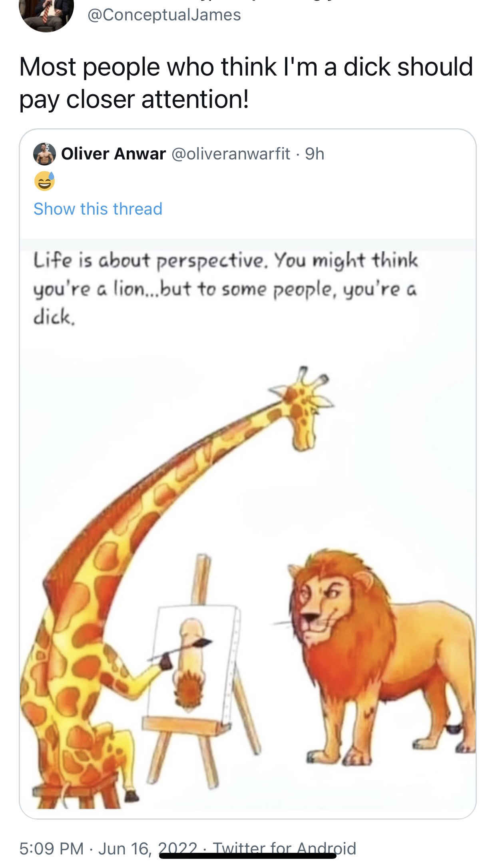Tap the Twitter for Android source label
This screenshot has width=496, height=868.
point(284,849)
